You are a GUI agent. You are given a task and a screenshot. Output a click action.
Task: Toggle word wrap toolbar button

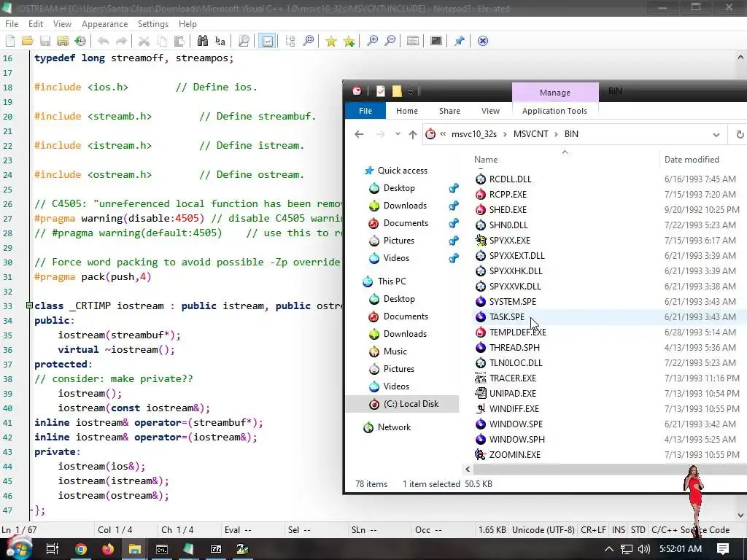[267, 41]
